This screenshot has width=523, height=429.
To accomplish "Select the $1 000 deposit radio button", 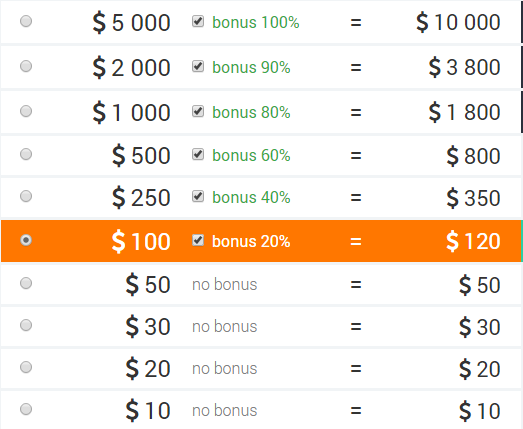I will point(26,111).
